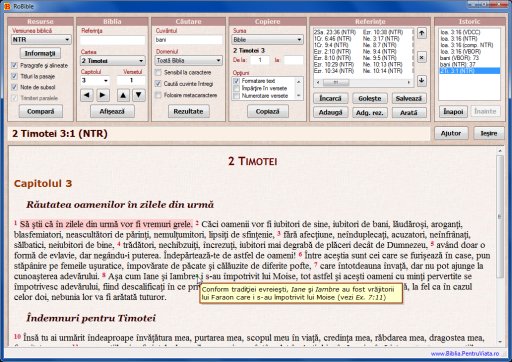Select history entry Ioa. 3:16 (VDCC)
The width and height of the screenshot is (512, 362).
pos(460,32)
